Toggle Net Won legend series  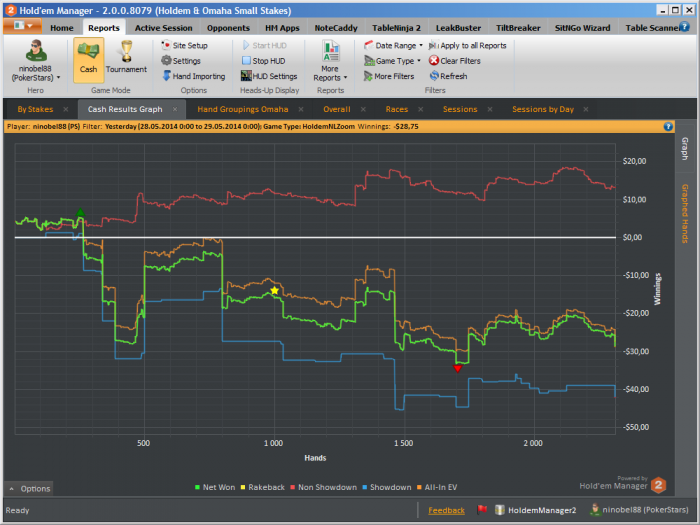(215, 488)
